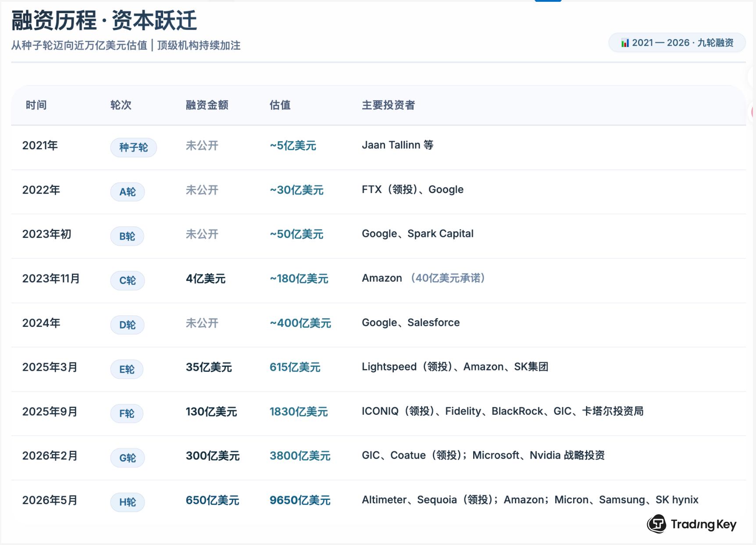Click investor text Google、Salesforce

click(411, 323)
